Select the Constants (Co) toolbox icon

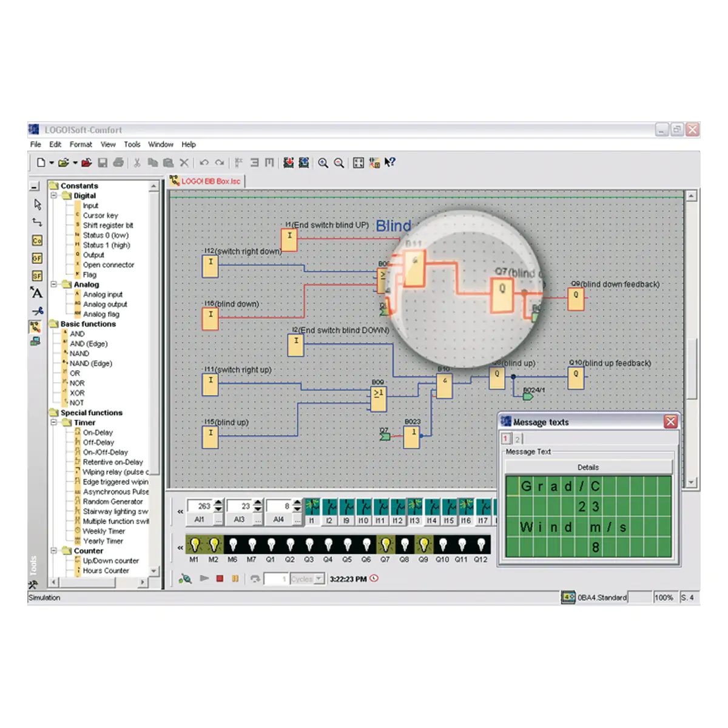pos(37,240)
